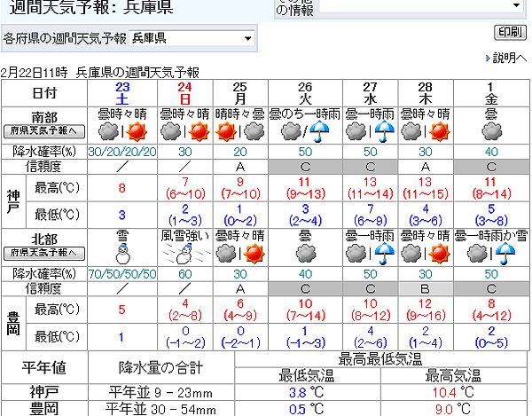Click the cloud icon in South on 26 Tuesday
This screenshot has height=416, width=532.
coord(292,131)
